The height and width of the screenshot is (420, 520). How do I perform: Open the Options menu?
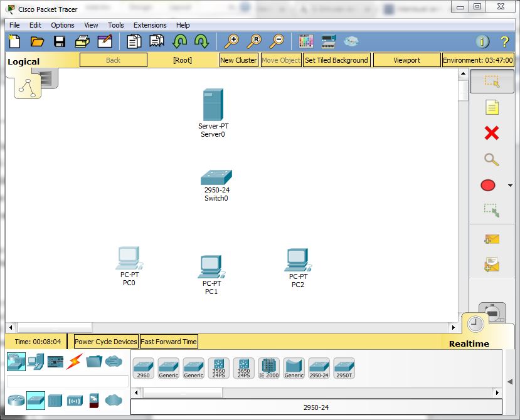pyautogui.click(x=62, y=25)
